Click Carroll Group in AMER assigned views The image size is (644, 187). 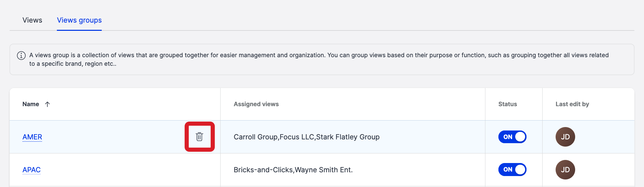pyautogui.click(x=256, y=137)
